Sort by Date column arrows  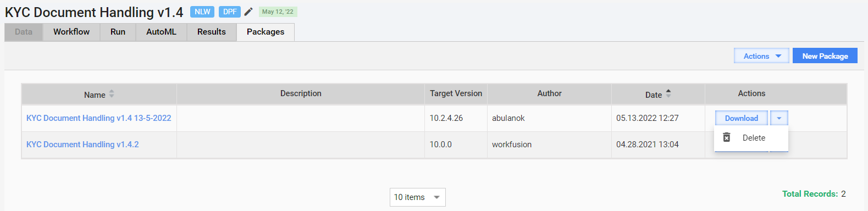coord(668,94)
